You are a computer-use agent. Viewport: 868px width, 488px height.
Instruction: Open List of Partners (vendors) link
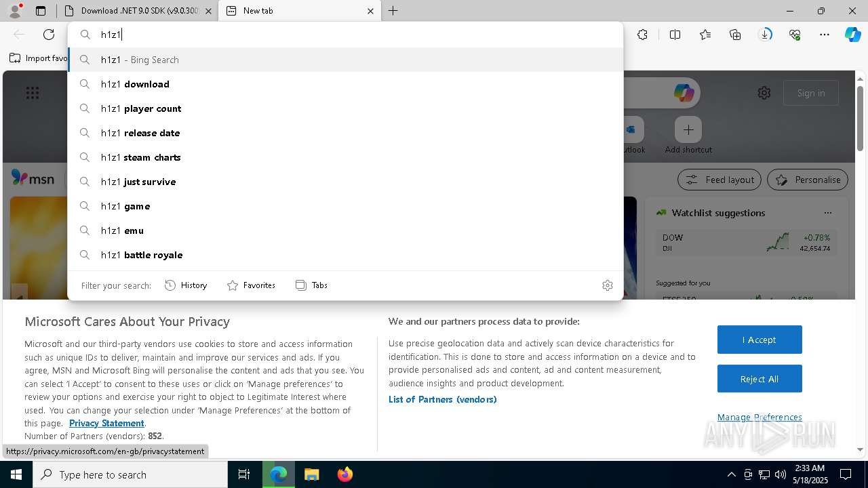tap(443, 399)
